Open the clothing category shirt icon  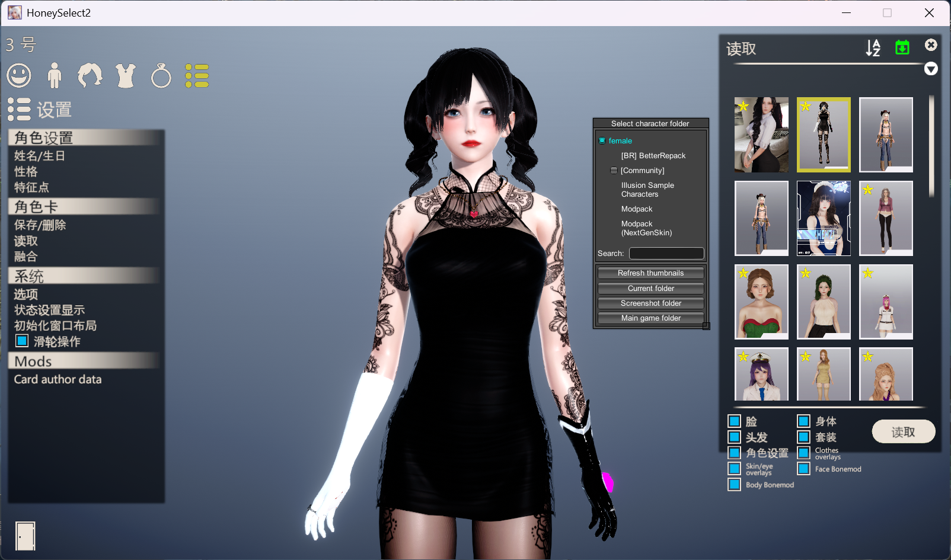[126, 76]
